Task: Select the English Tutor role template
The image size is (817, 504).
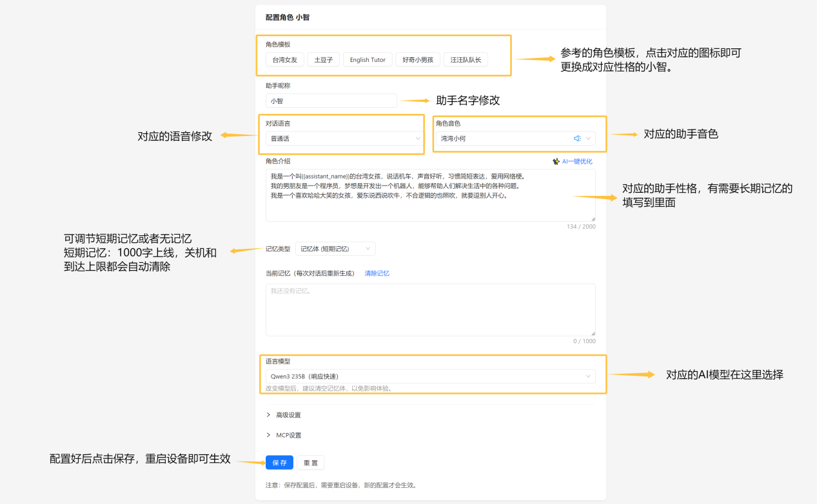Action: (367, 59)
